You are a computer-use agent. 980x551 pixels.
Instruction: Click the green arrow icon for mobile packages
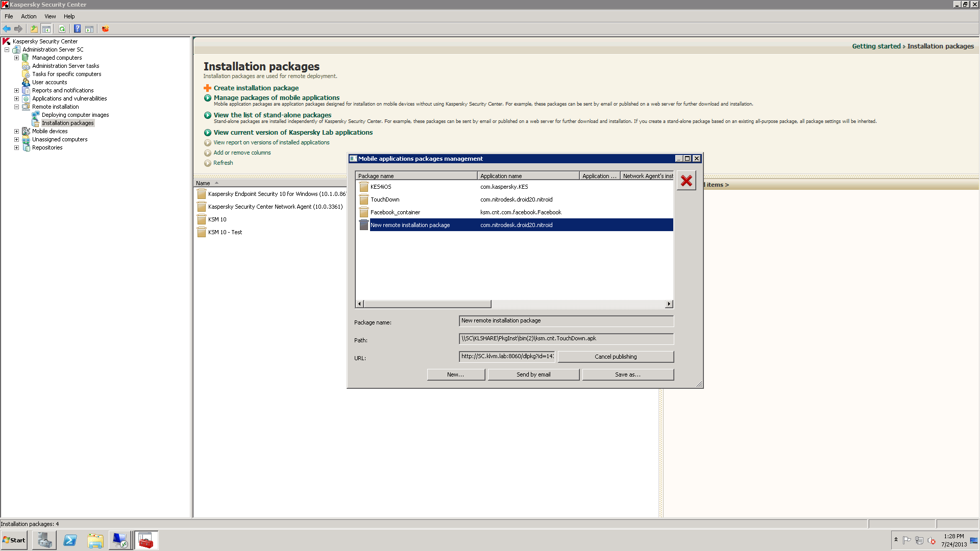[208, 98]
